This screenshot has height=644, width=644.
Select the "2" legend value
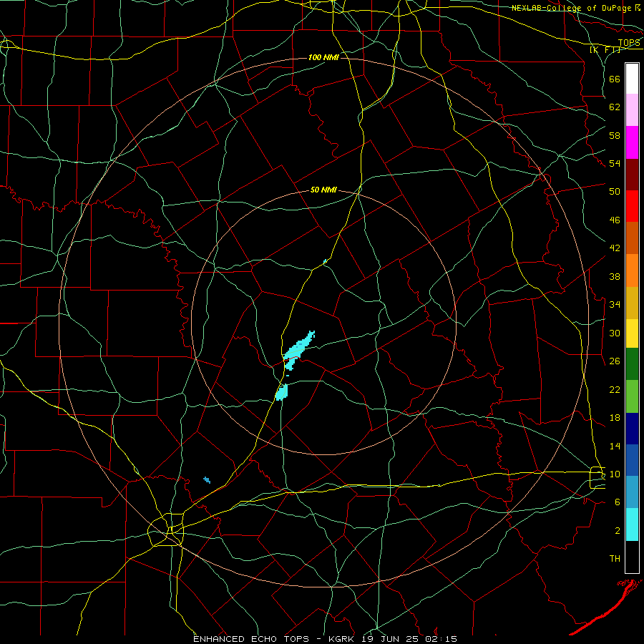[x=618, y=531]
